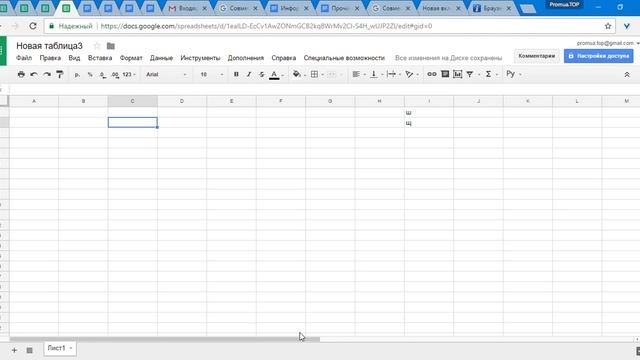This screenshot has width=640, height=360.
Task: Click the browser address bar URL
Action: (x=266, y=26)
